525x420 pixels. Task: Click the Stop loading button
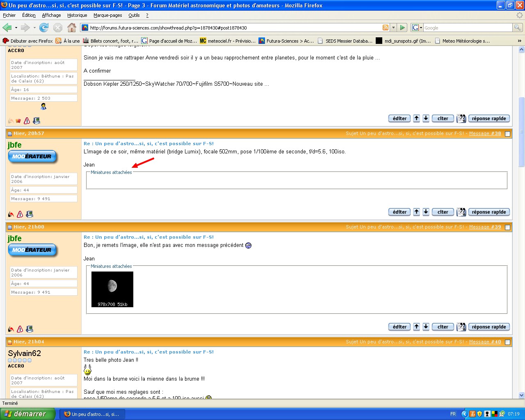pos(58,27)
